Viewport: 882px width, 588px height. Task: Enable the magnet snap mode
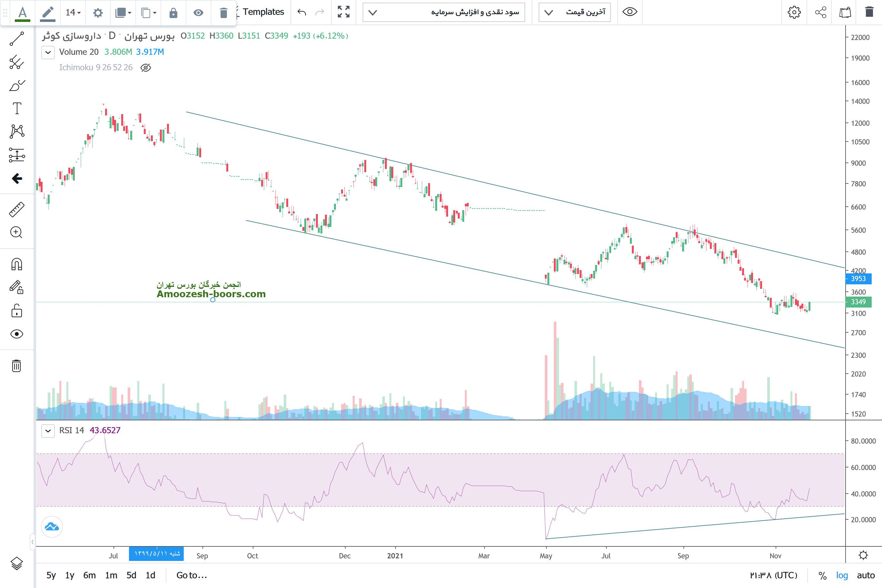click(16, 264)
